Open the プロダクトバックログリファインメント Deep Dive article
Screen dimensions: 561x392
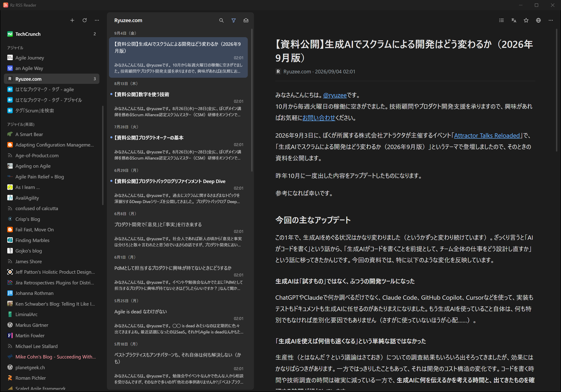[x=178, y=191]
